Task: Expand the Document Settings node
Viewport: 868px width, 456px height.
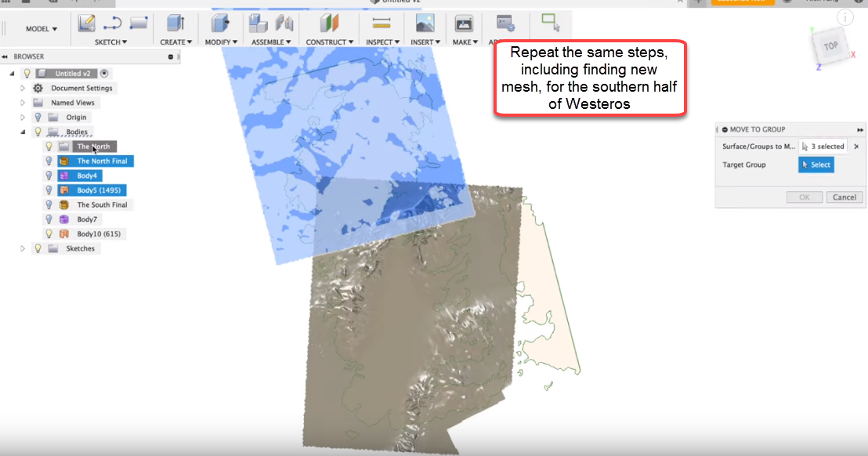Action: click(x=23, y=88)
